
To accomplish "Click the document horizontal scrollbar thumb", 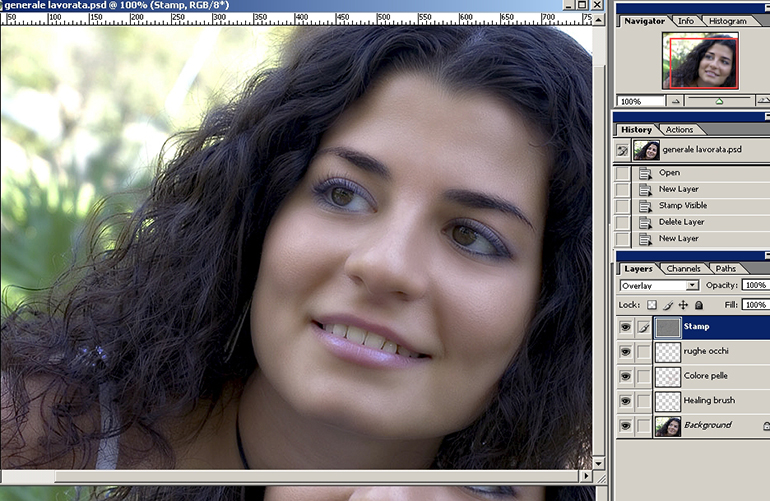I will coord(317,476).
